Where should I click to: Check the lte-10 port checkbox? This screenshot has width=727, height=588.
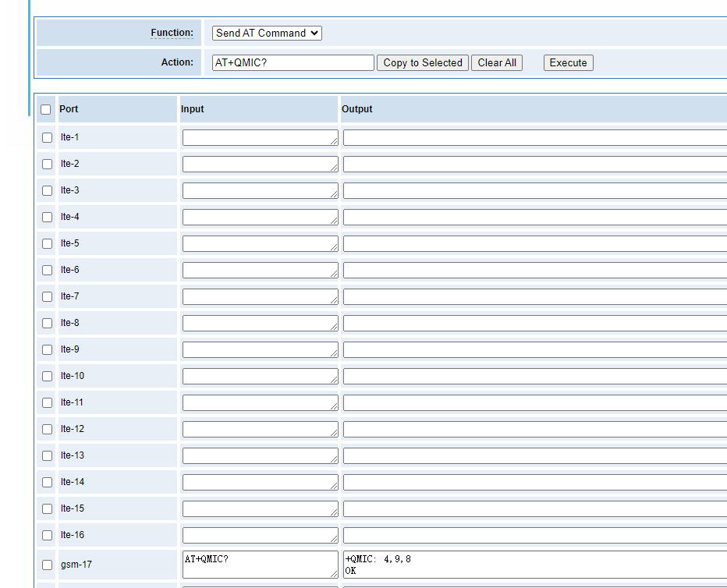48,376
